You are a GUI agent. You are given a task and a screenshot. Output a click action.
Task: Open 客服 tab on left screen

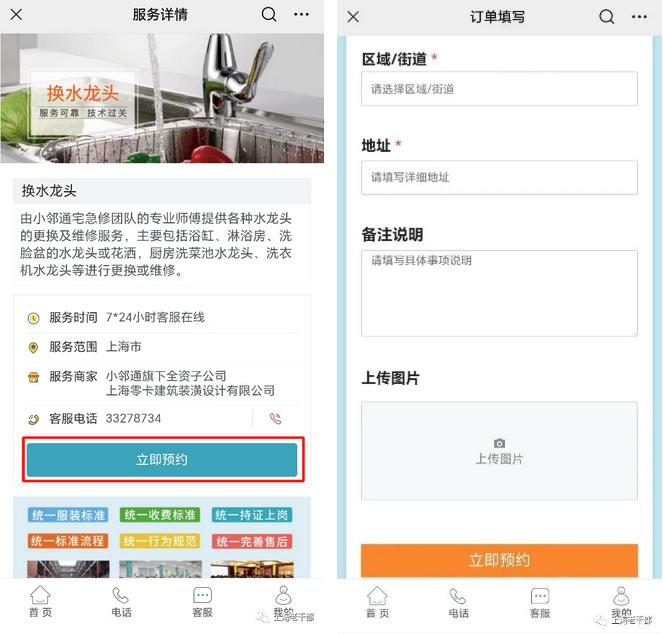tap(202, 601)
